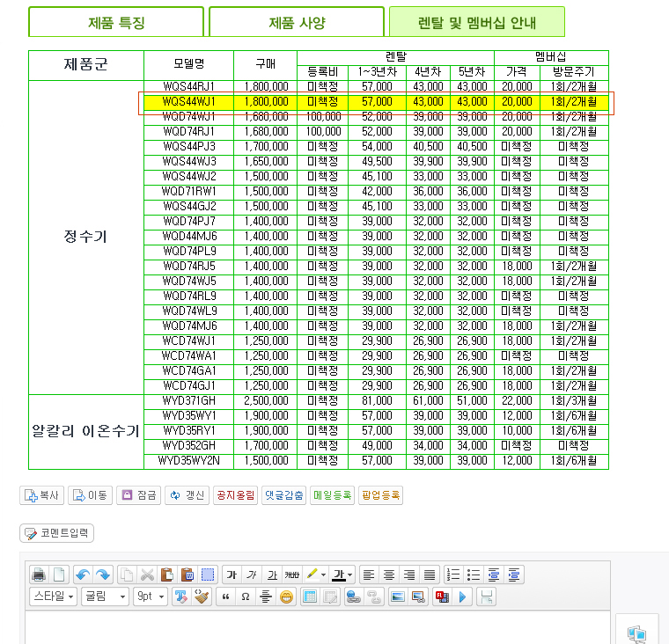
Task: Click the print icon in editor toolbar
Action: (39, 574)
